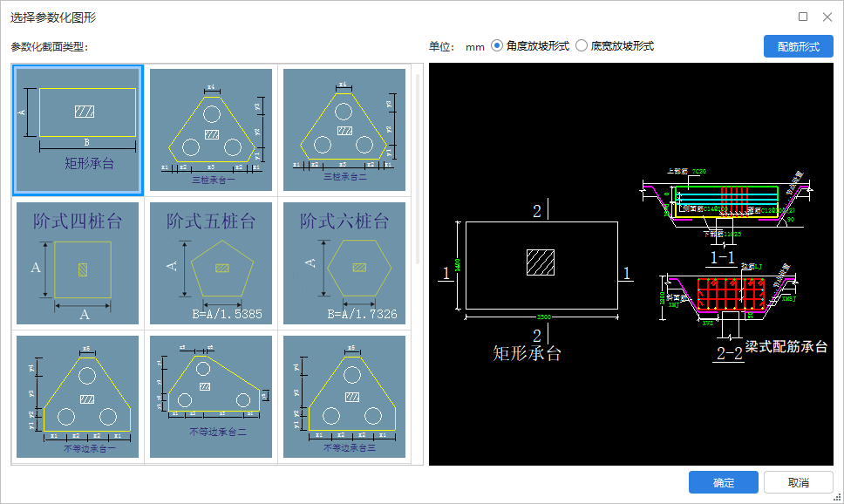844x504 pixels.
Task: Confirm with the 确定 button
Action: (724, 482)
